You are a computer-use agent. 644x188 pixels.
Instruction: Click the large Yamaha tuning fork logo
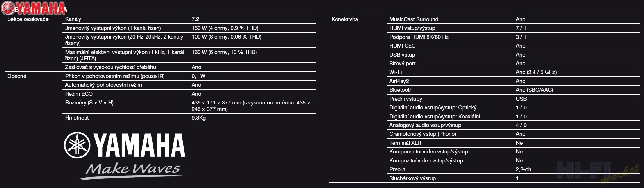(77, 145)
